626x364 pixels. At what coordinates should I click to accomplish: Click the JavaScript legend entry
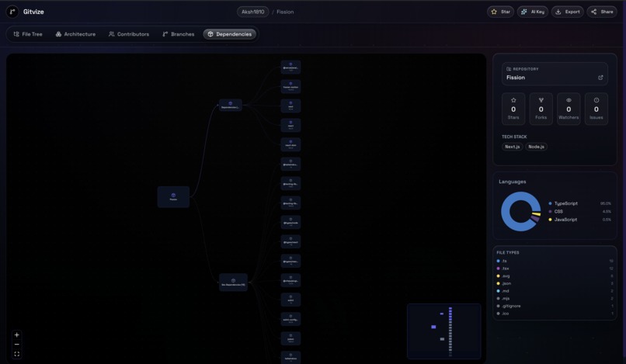579,220
